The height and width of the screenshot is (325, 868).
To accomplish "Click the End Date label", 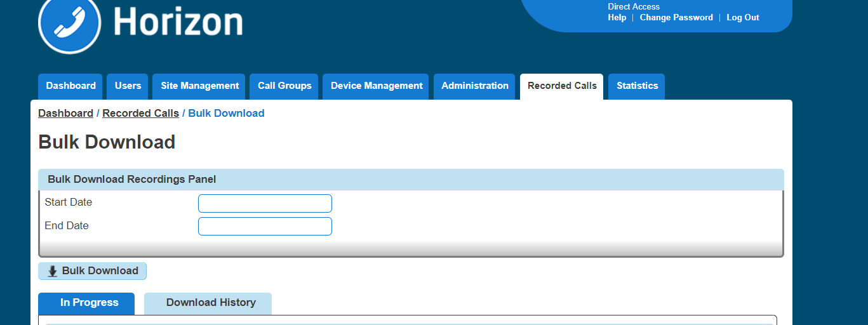I will (x=67, y=226).
